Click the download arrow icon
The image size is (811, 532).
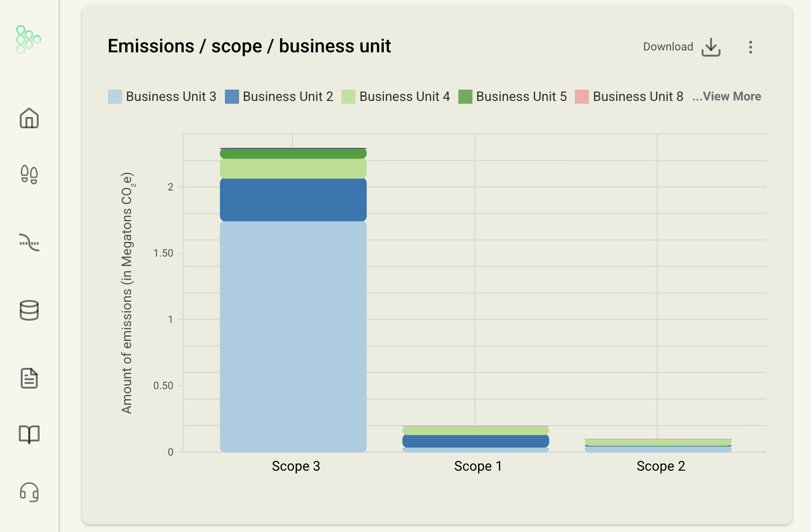711,47
